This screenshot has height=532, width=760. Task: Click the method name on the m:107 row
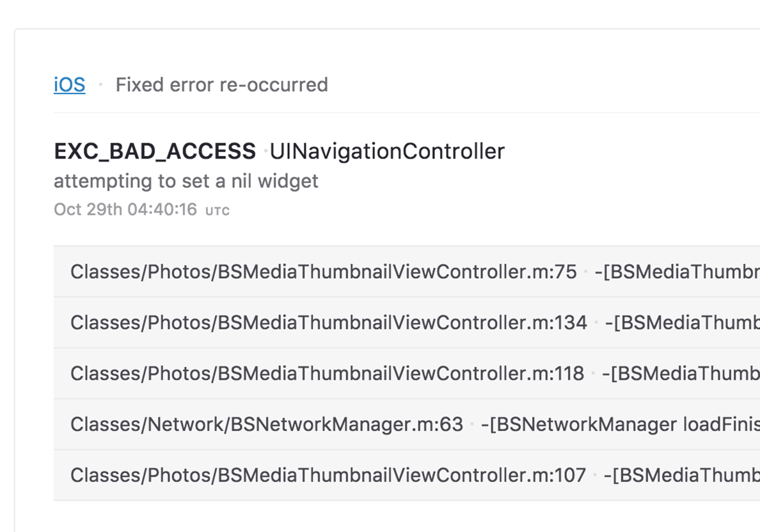[x=681, y=475]
